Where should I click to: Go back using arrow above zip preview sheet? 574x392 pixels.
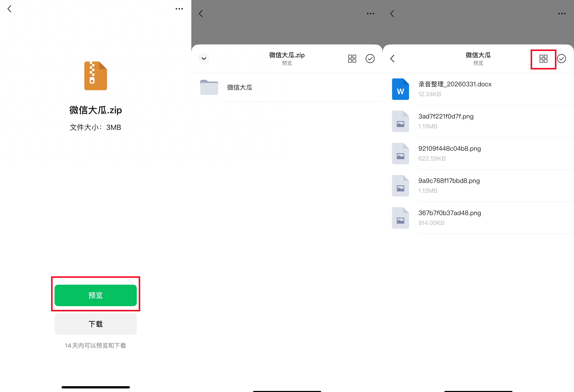point(201,14)
